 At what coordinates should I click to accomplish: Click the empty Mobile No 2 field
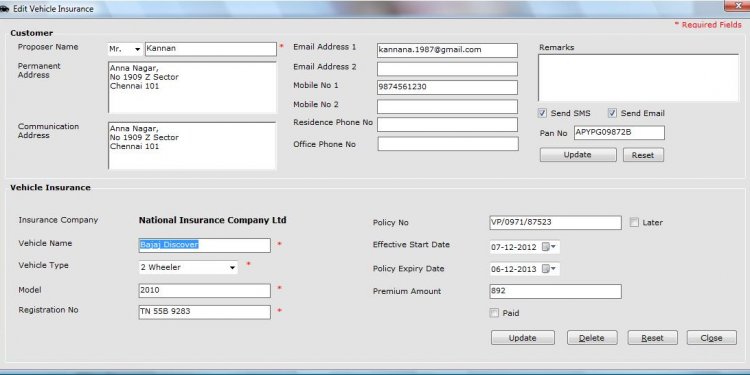point(447,106)
